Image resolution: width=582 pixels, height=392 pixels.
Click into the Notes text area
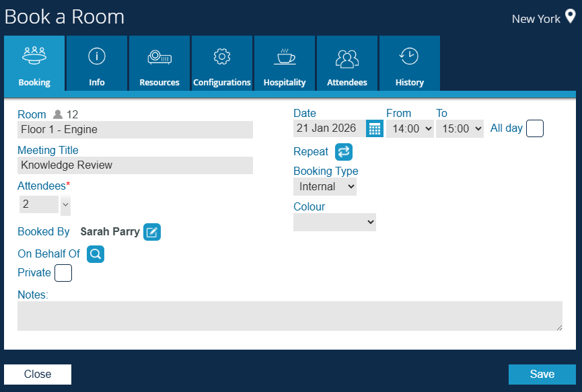point(289,315)
